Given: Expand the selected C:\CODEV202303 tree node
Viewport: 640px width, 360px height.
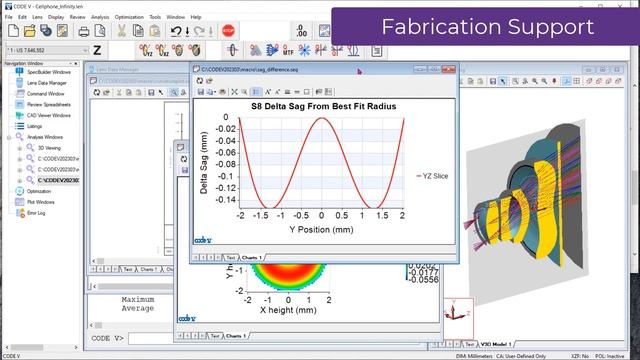Looking at the screenshot, I should tap(19, 181).
